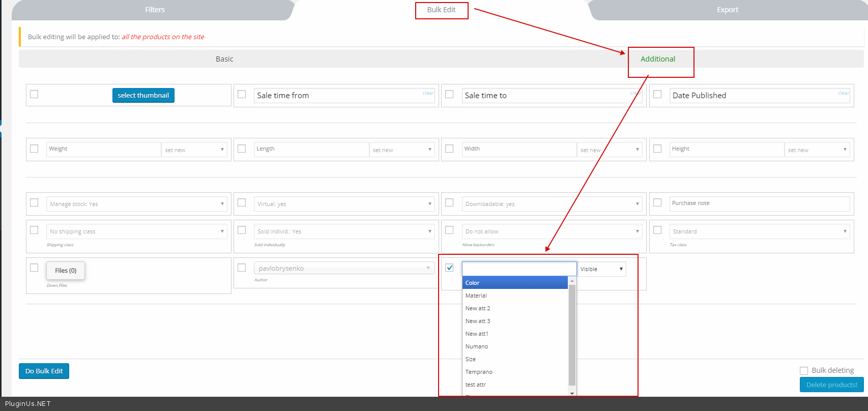Uncheck the attribute selector checkbox
Screen dimensions: 868x411
tap(449, 268)
